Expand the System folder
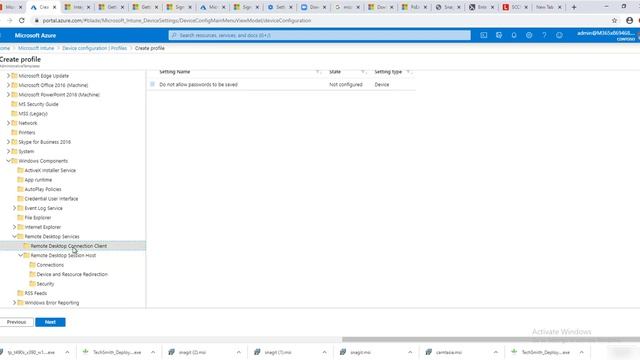 click(x=8, y=151)
